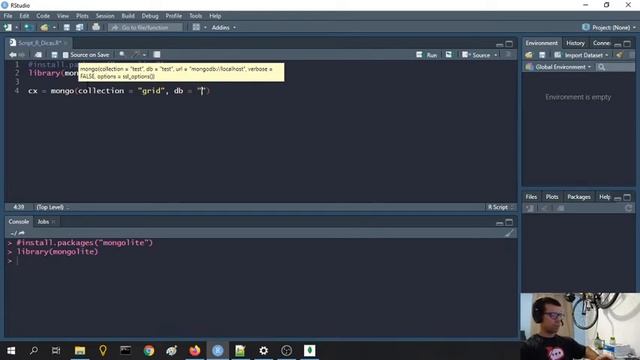Refresh the Files pane listing

click(629, 208)
